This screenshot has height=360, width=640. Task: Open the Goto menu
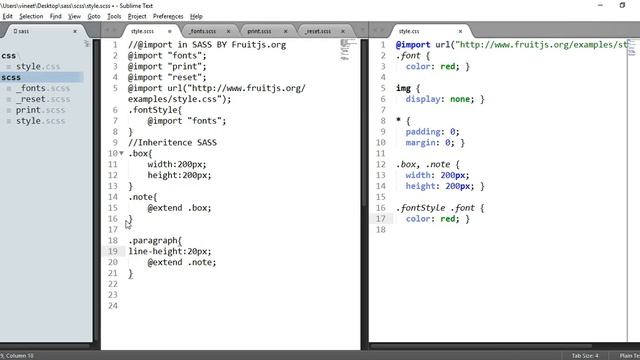point(94,16)
